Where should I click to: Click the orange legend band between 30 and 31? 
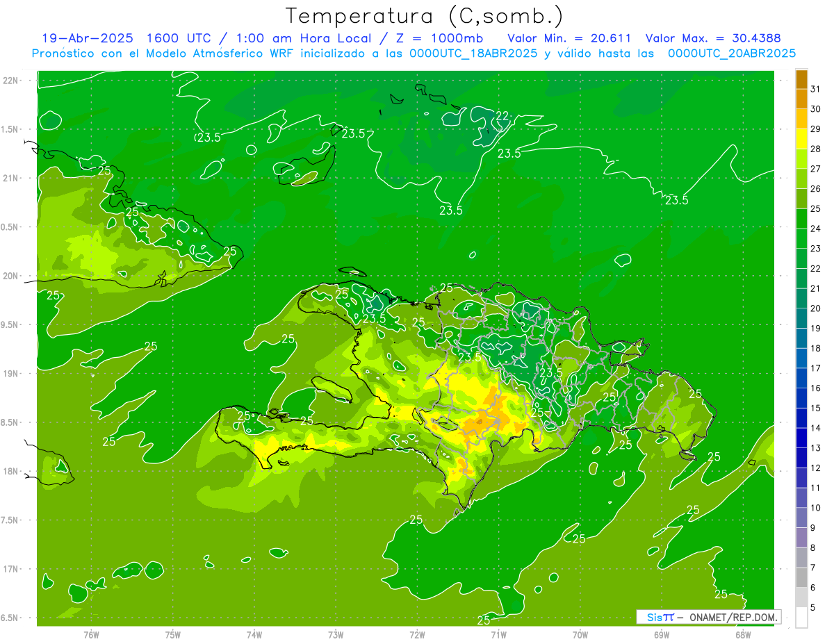[x=801, y=99]
